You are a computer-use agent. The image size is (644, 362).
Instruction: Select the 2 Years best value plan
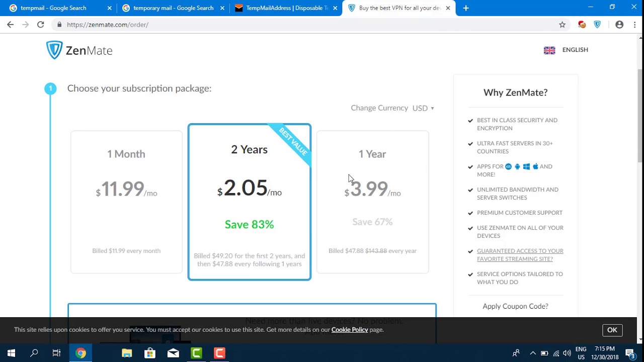pyautogui.click(x=250, y=202)
